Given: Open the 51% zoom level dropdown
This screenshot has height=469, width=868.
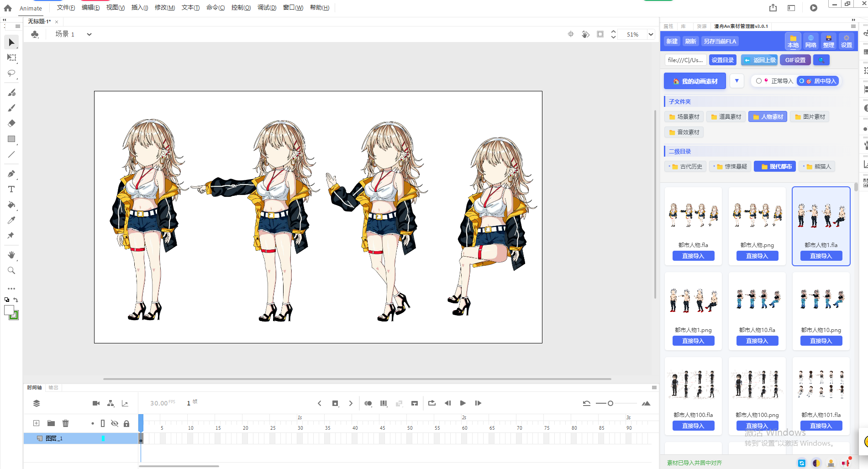Looking at the screenshot, I should tap(651, 34).
